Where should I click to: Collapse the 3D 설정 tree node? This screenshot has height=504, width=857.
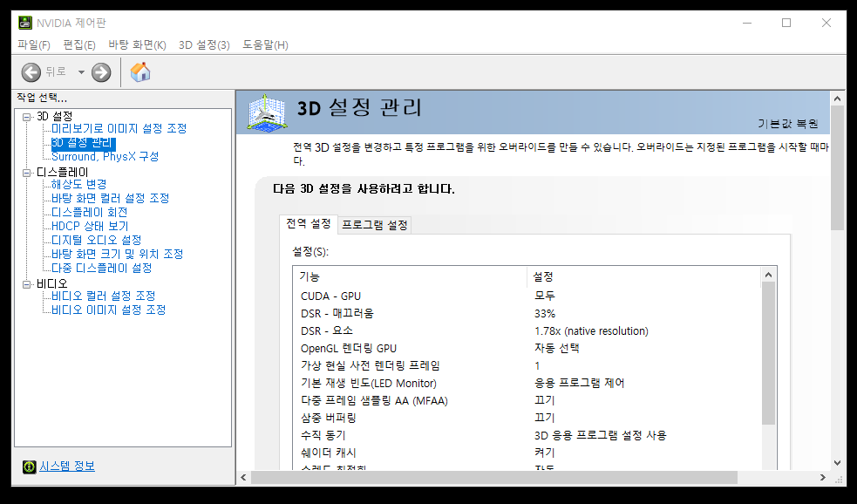(x=26, y=117)
